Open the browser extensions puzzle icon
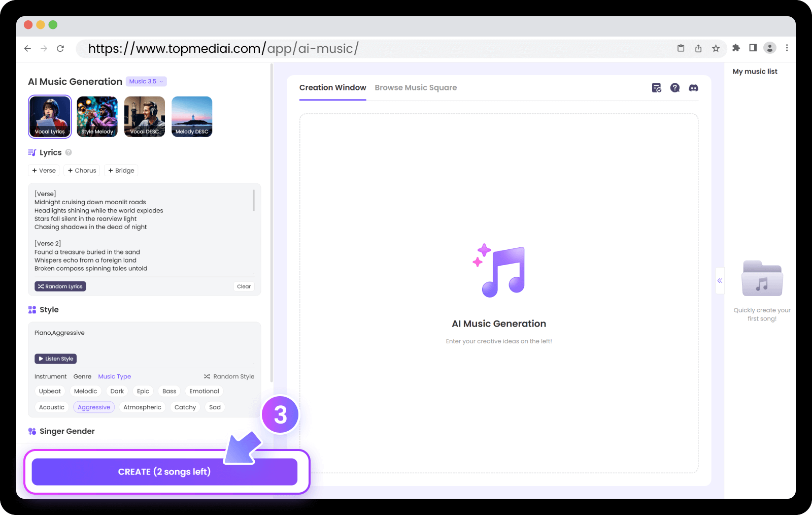This screenshot has height=515, width=812. pos(736,48)
